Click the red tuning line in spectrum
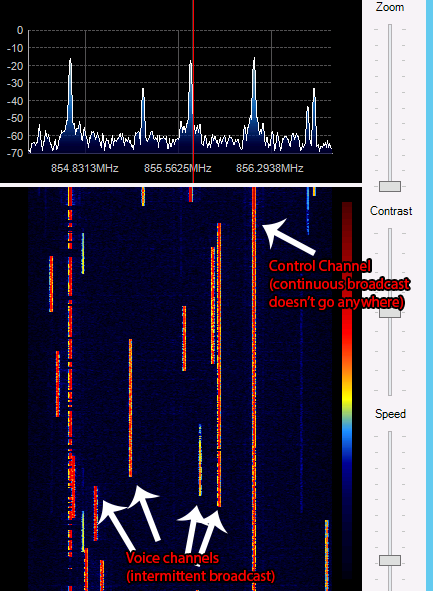This screenshot has width=433, height=591. tap(193, 91)
